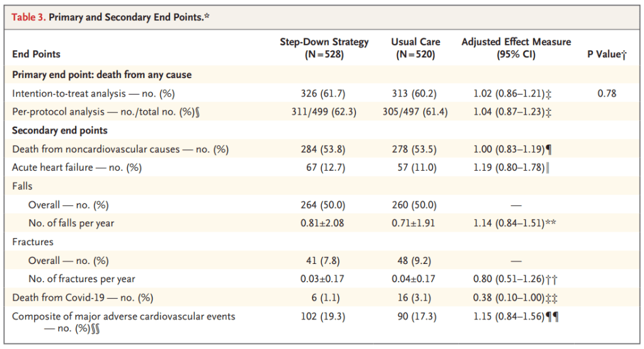The image size is (644, 349).
Task: Select 'Composite of major adverse cardiovascular events' label
Action: click(x=124, y=316)
